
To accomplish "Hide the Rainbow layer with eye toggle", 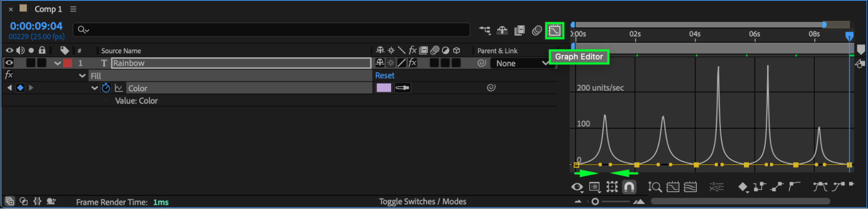I will [9, 63].
